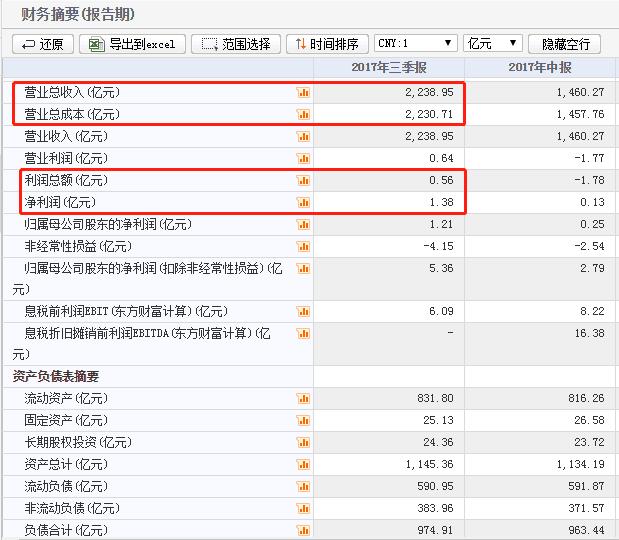The height and width of the screenshot is (540, 619).
Task: Select the 2017年三季报 column header
Action: click(389, 68)
